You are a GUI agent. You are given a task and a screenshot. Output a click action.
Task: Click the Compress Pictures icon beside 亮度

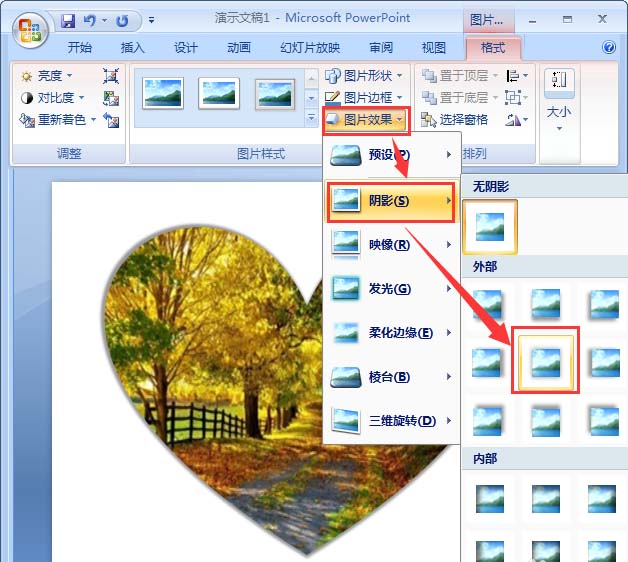click(111, 76)
